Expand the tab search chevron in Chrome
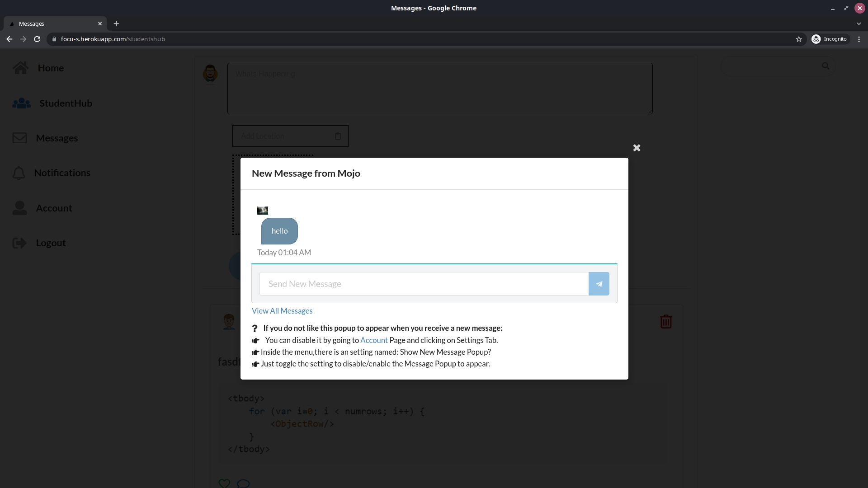This screenshot has height=488, width=868. click(859, 23)
